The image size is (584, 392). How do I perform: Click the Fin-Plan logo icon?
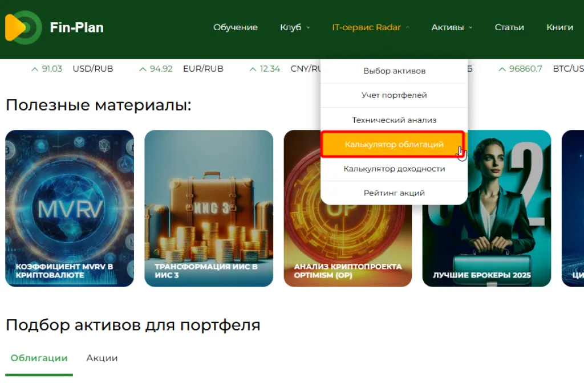coord(23,27)
